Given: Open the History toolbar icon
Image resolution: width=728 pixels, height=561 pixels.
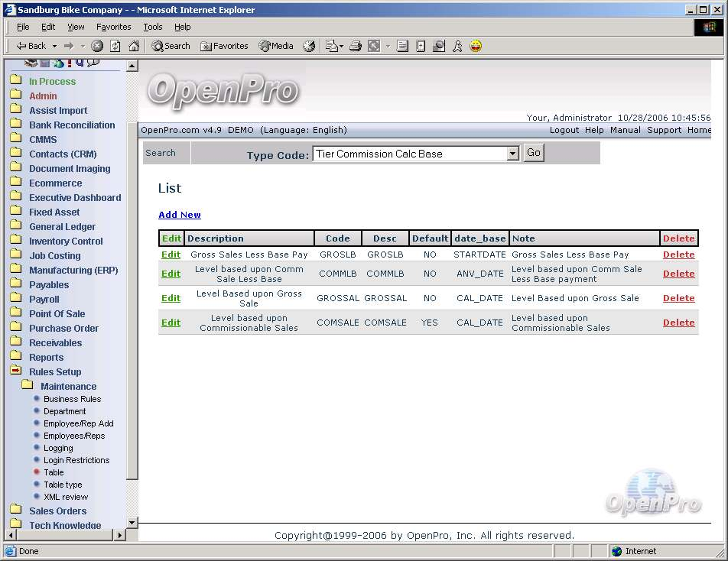Looking at the screenshot, I should pyautogui.click(x=309, y=46).
